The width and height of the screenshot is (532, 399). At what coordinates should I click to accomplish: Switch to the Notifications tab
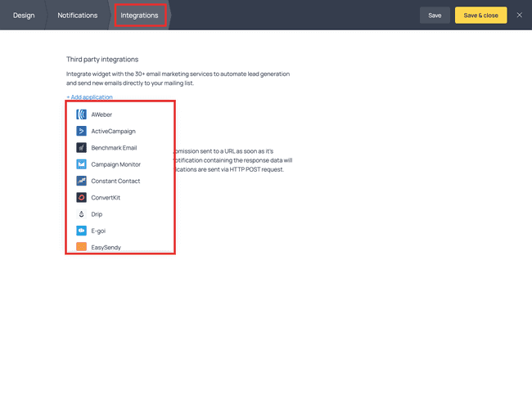(x=78, y=16)
